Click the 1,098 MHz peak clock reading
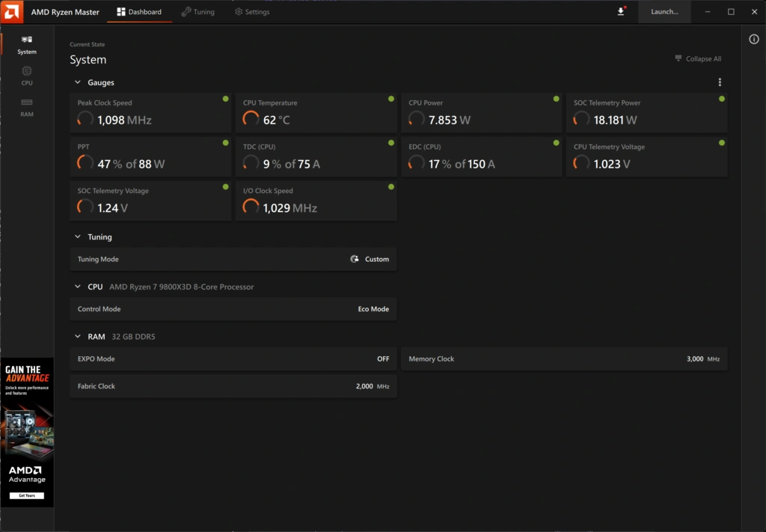The height and width of the screenshot is (532, 766). (125, 120)
